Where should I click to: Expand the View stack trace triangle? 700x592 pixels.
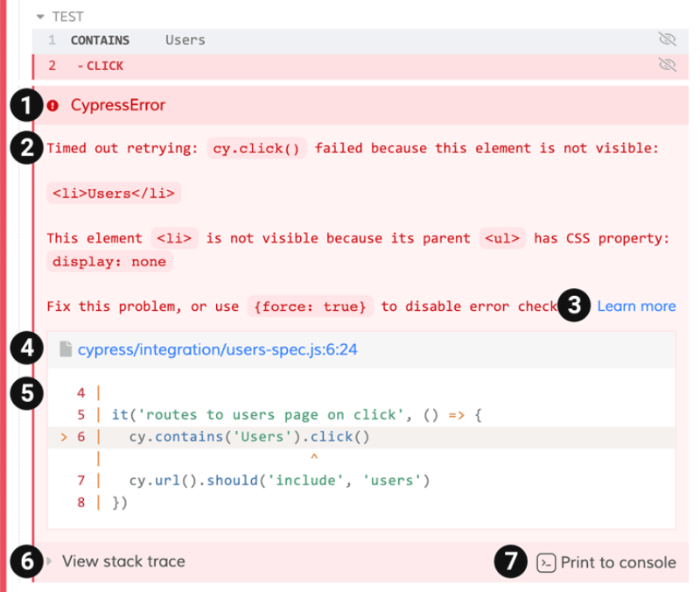(x=50, y=561)
